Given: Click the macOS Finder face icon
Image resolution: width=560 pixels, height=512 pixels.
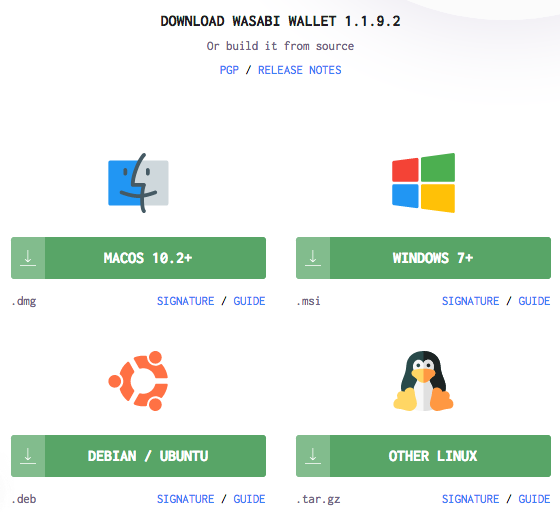Looking at the screenshot, I should click(138, 183).
